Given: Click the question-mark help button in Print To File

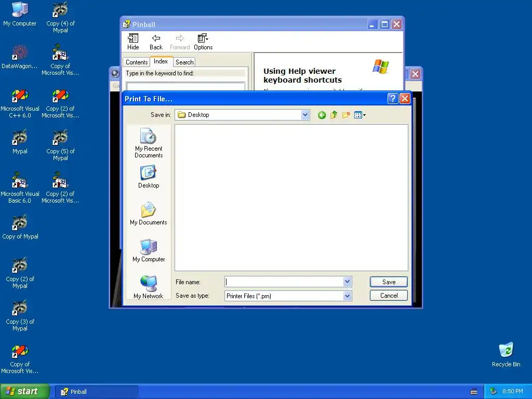Looking at the screenshot, I should pyautogui.click(x=393, y=98).
